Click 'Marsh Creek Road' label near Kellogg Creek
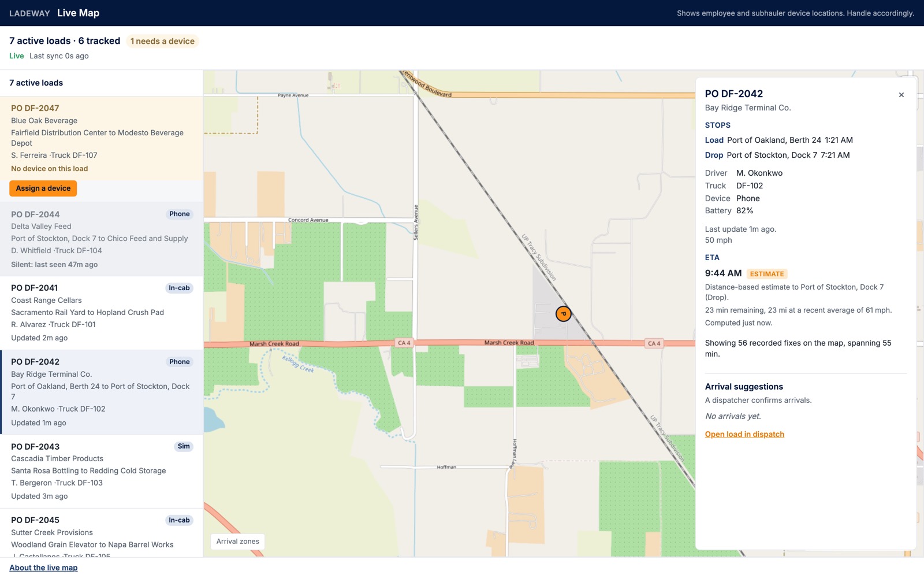The image size is (924, 578). click(274, 344)
